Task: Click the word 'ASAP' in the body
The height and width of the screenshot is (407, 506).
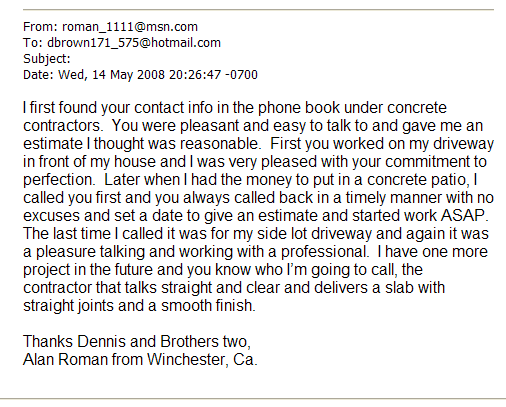Action: 462,216
